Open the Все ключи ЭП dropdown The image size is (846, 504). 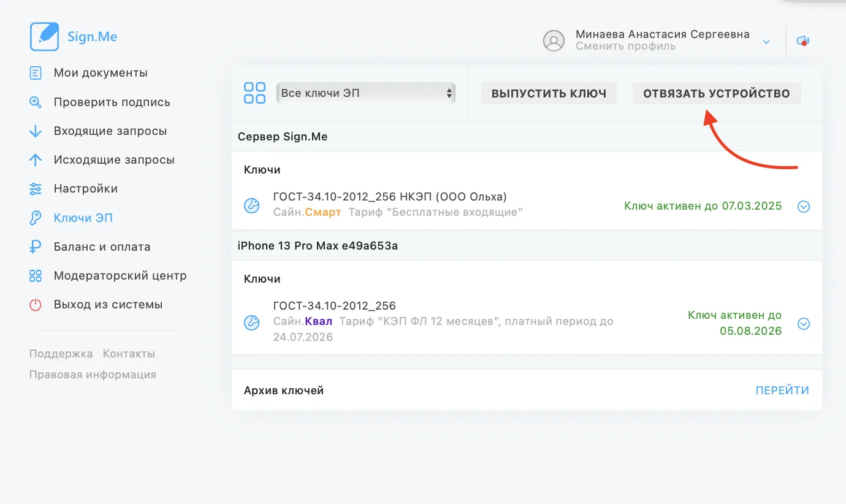(365, 93)
